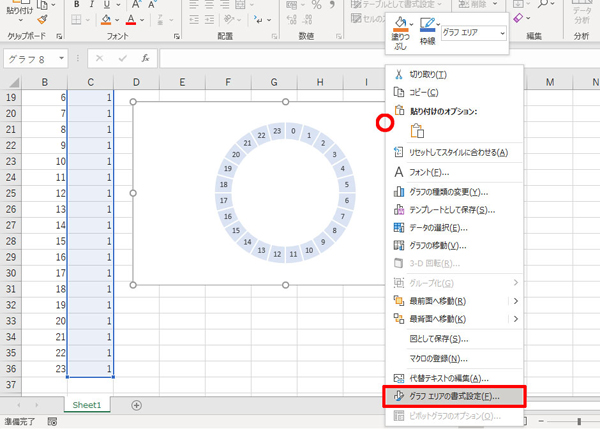Click the previous sheet scroll arrow
600x429 pixels.
[19, 405]
